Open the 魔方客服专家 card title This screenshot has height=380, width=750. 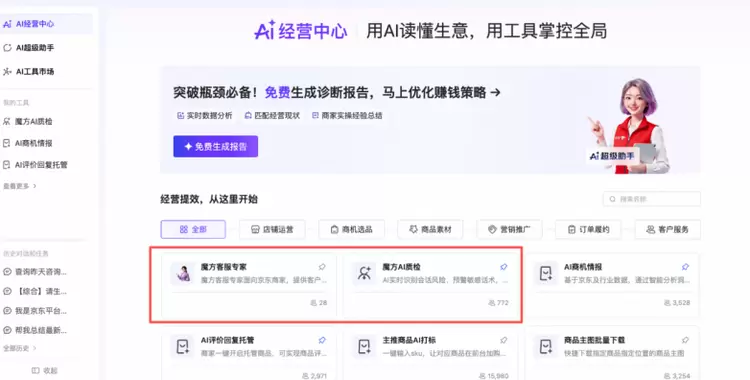pyautogui.click(x=223, y=267)
